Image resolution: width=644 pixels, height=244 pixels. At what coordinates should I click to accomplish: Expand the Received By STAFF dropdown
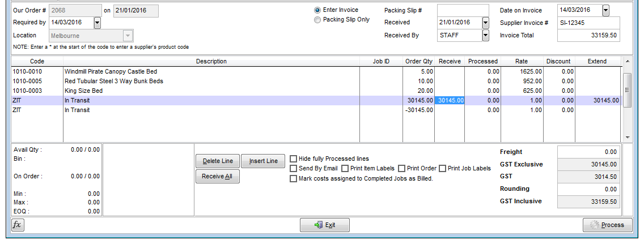(x=486, y=35)
